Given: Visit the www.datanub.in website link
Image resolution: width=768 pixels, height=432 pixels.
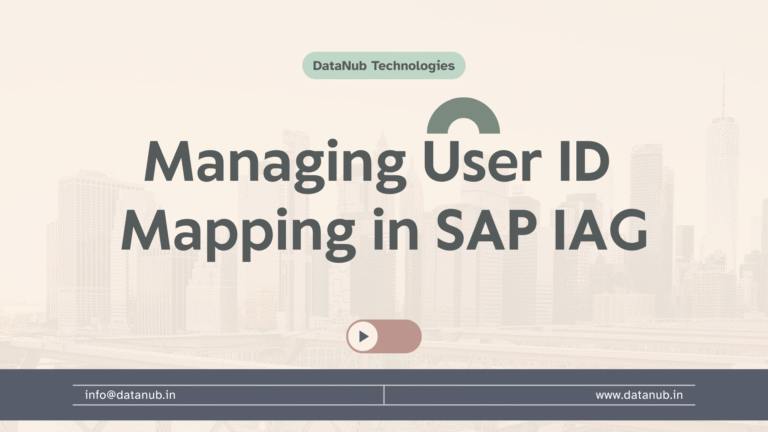Looking at the screenshot, I should pos(639,395).
